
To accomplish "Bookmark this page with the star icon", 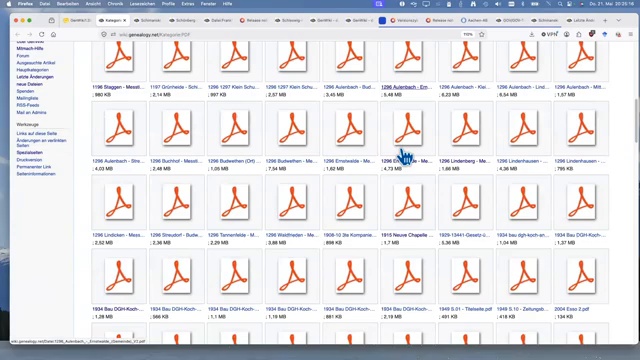I will coord(482,35).
